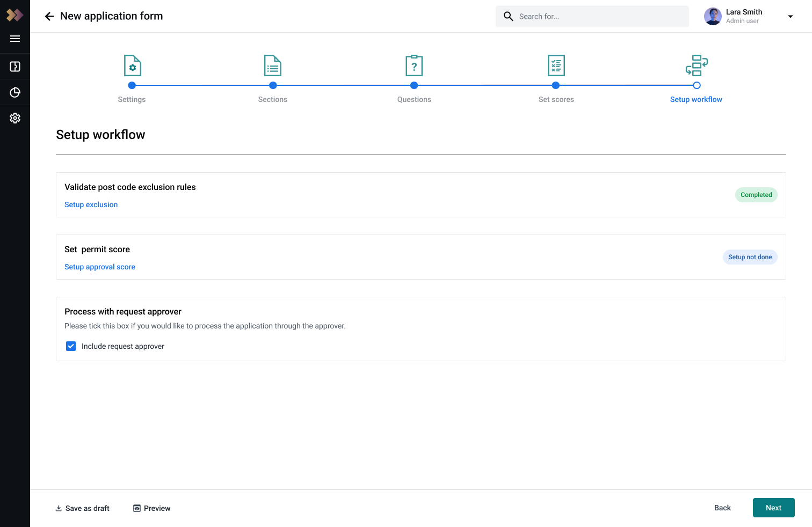Click the back arrow next to New application form
Image resolution: width=812 pixels, height=527 pixels.
(x=49, y=17)
